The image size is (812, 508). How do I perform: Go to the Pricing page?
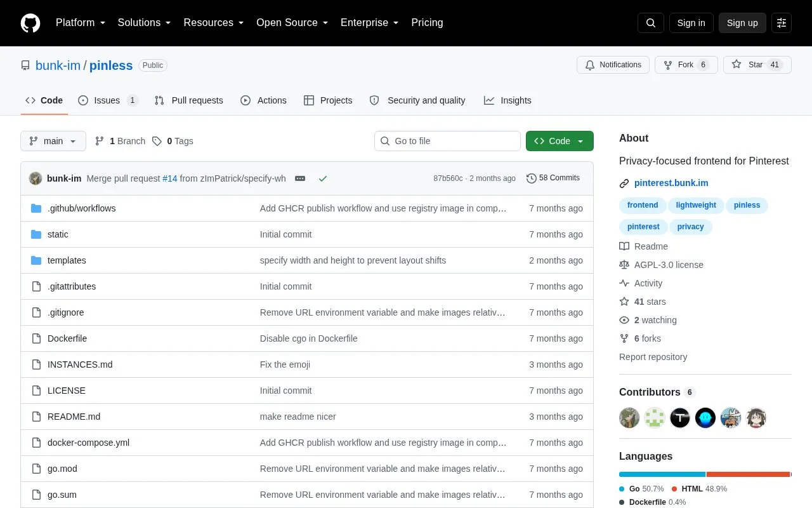click(427, 23)
